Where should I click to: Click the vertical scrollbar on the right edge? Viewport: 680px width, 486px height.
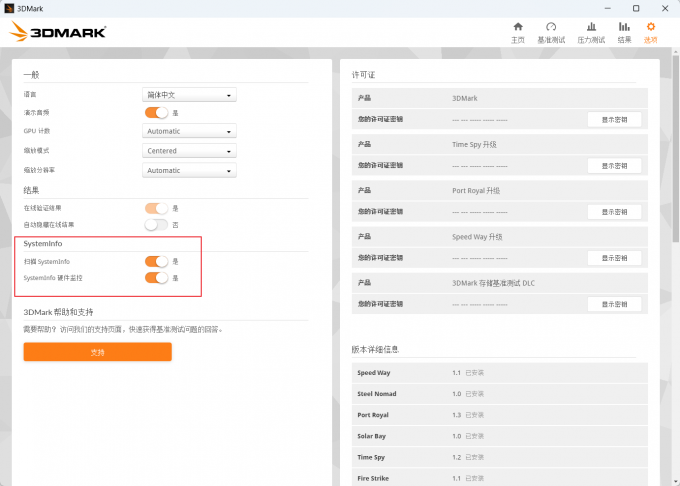[674, 150]
